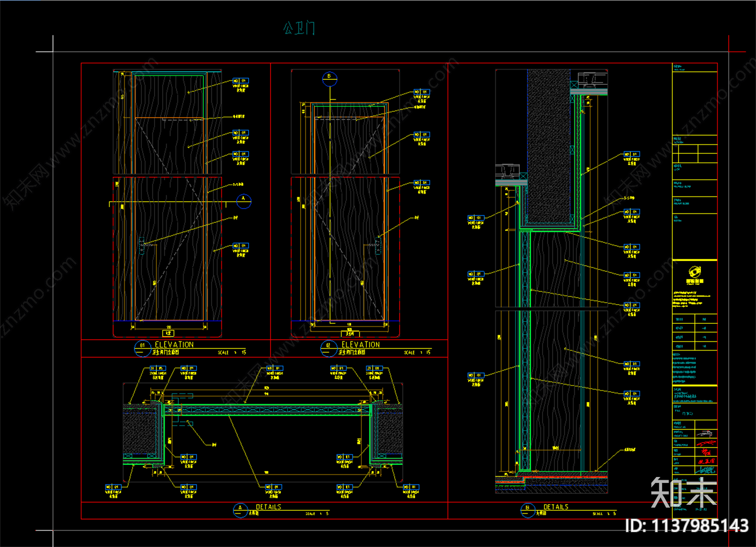Select the door handle on elevation 02
This screenshot has width=756, height=547.
[x=378, y=245]
